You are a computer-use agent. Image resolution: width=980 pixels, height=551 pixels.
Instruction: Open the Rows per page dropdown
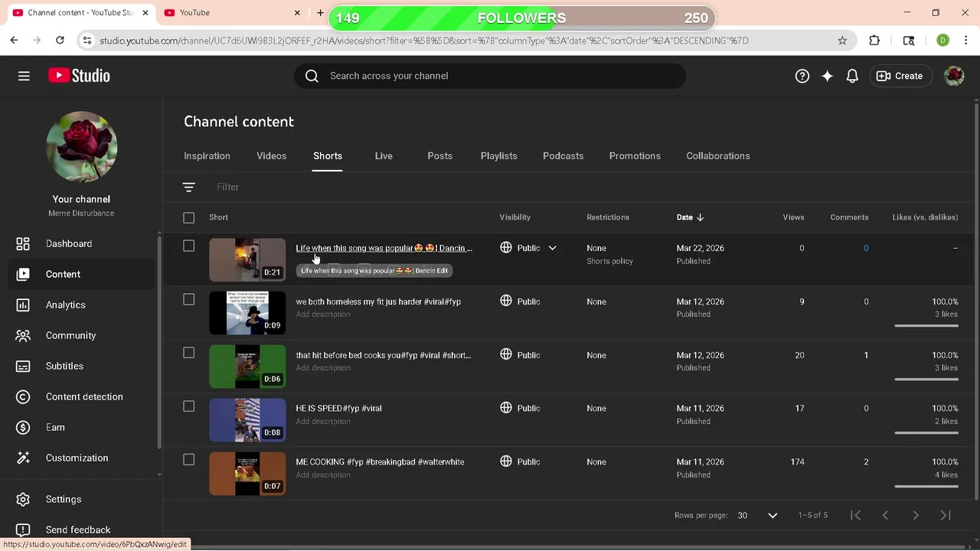pos(757,515)
